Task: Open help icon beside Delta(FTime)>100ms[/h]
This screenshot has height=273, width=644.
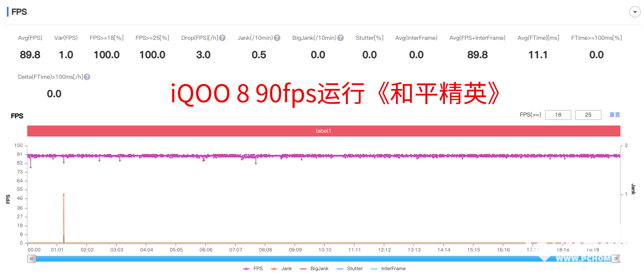Action: [87, 77]
